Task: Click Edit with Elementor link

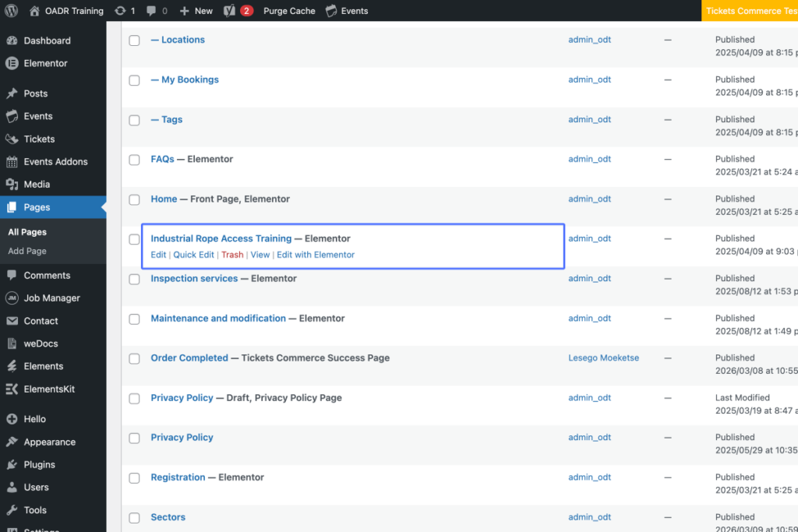Action: [316, 255]
